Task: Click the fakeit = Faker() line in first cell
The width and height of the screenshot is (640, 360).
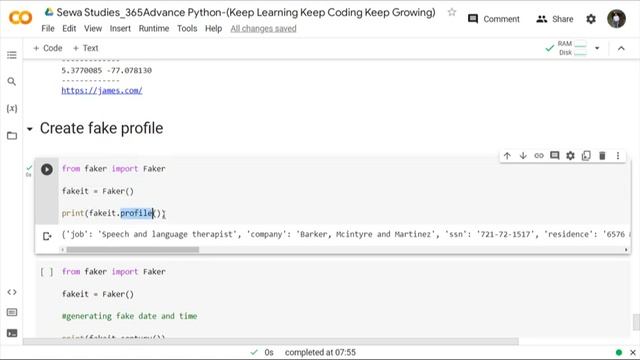Action: (x=98, y=191)
